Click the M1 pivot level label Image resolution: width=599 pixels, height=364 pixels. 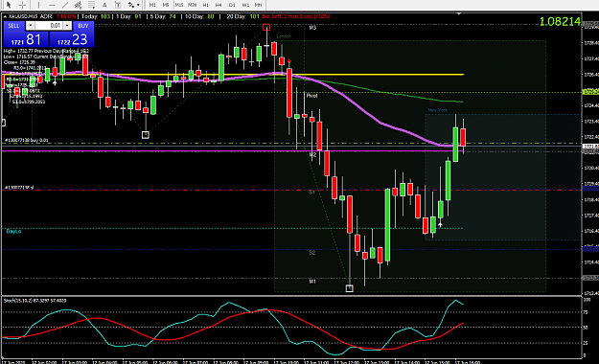(x=312, y=282)
